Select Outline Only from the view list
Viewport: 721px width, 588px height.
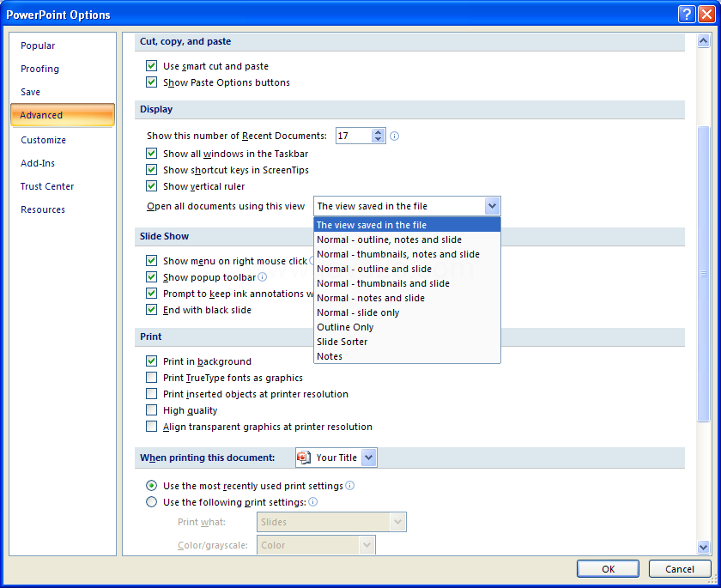pos(407,327)
